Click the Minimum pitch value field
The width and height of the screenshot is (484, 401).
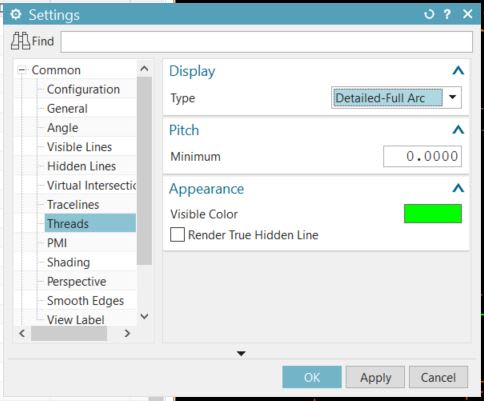[422, 156]
